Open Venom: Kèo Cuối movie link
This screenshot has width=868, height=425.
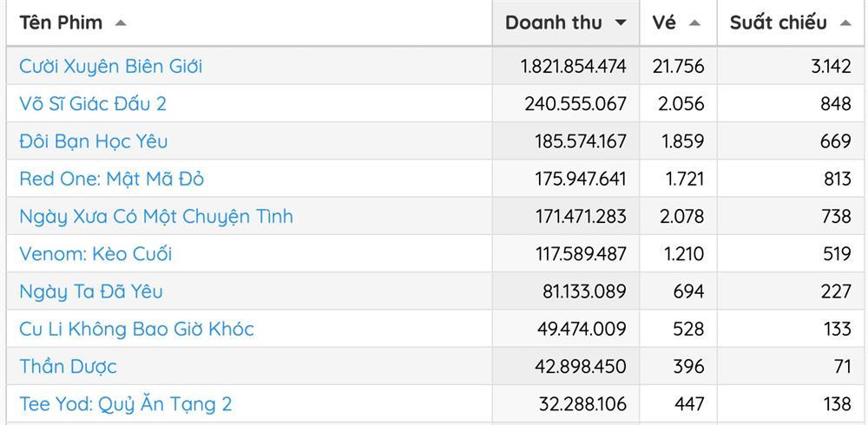[x=95, y=253]
